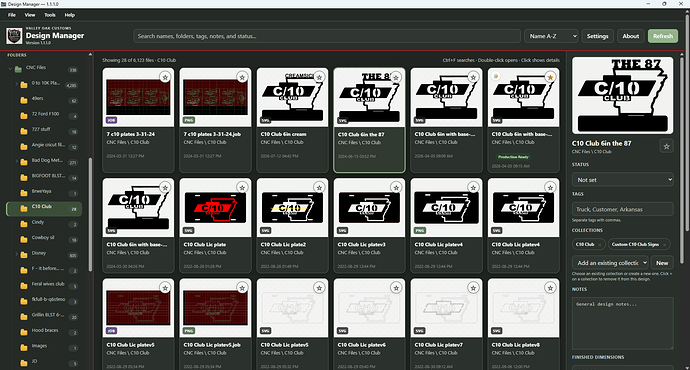
Task: Click the 805 count badge beside Disney
Action: (73, 256)
